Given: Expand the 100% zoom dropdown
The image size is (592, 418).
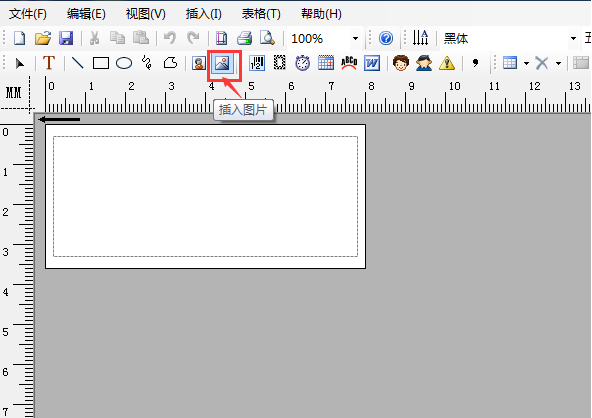Looking at the screenshot, I should point(355,39).
